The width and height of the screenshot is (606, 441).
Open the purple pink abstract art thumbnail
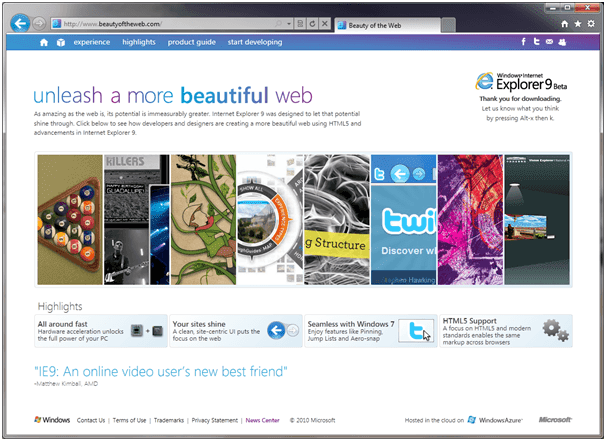point(470,220)
